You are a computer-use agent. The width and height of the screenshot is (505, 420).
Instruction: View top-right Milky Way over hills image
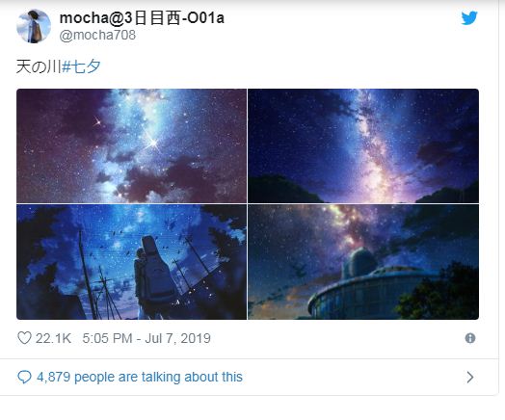(x=363, y=145)
